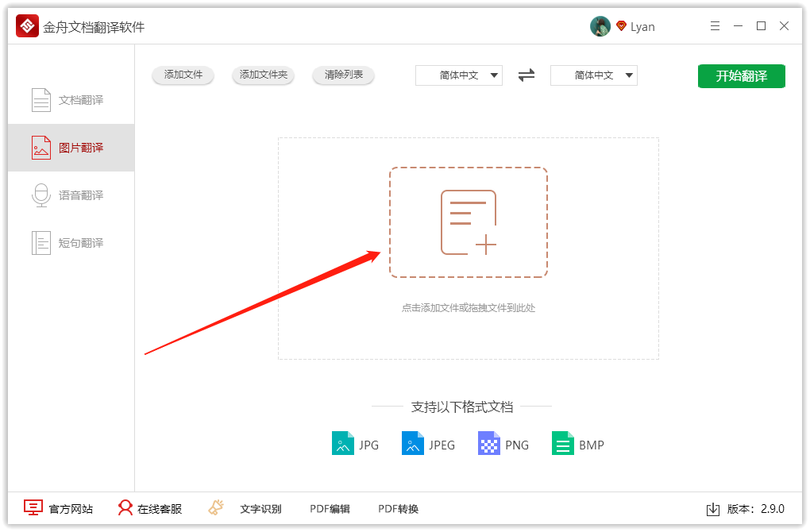Minimize the application window

pos(739,26)
